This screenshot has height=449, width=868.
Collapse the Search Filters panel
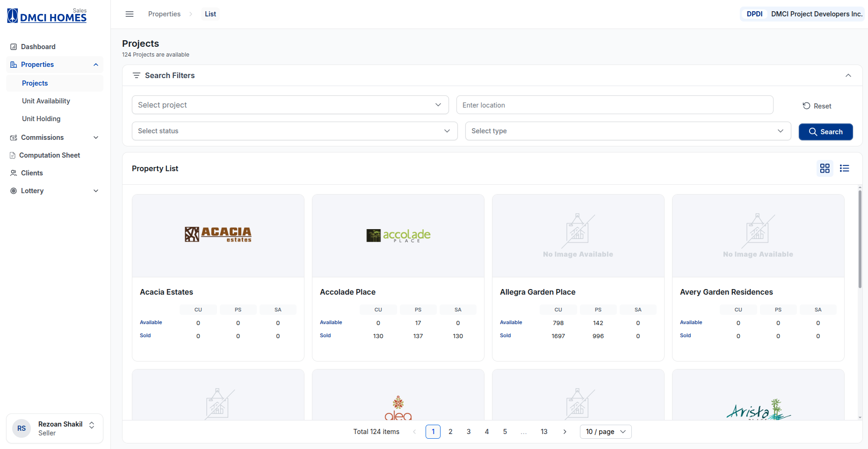click(848, 75)
